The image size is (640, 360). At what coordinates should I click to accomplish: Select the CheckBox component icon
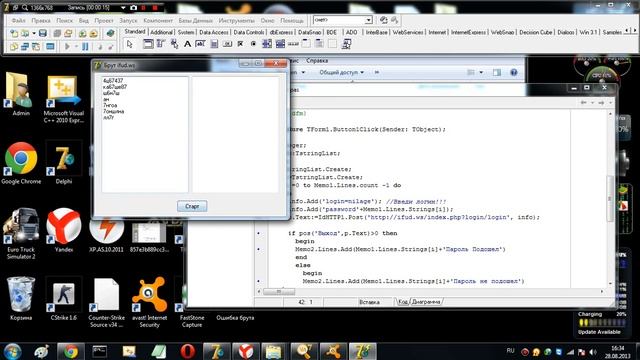pyautogui.click(x=240, y=44)
